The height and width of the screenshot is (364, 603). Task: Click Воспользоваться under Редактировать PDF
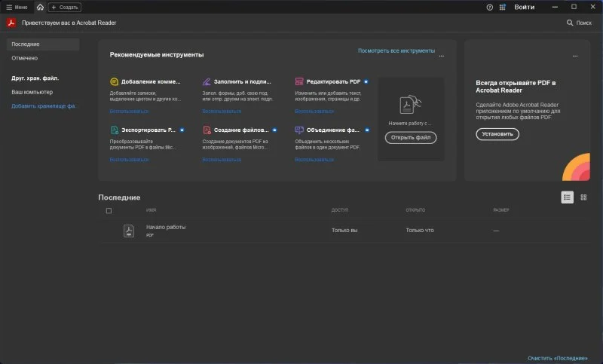point(314,111)
